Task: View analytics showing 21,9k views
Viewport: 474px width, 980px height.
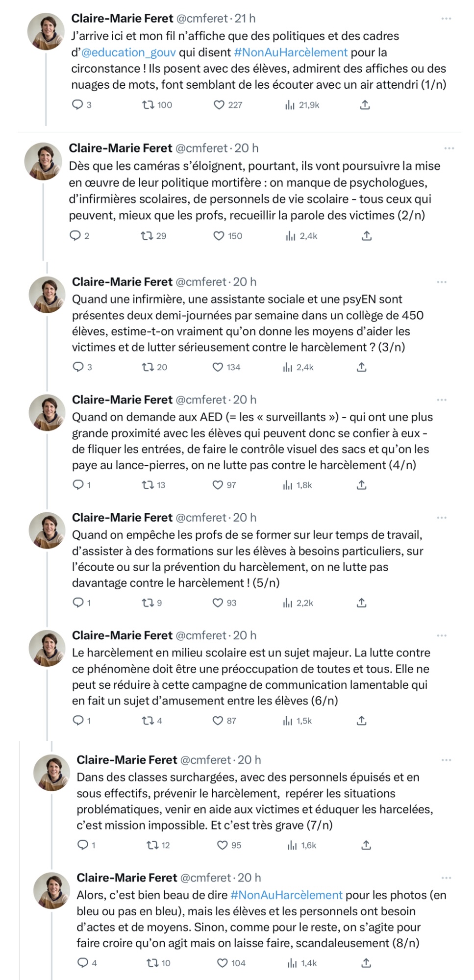Action: (x=290, y=104)
